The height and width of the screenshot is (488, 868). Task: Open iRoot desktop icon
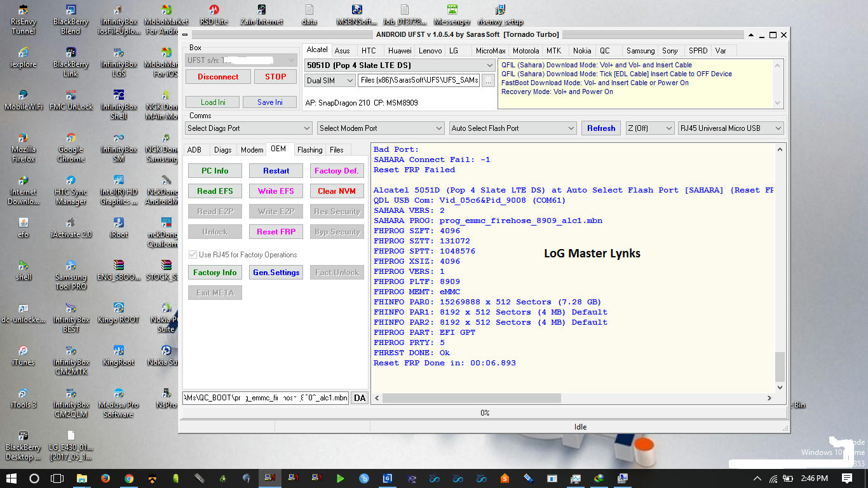tap(118, 227)
